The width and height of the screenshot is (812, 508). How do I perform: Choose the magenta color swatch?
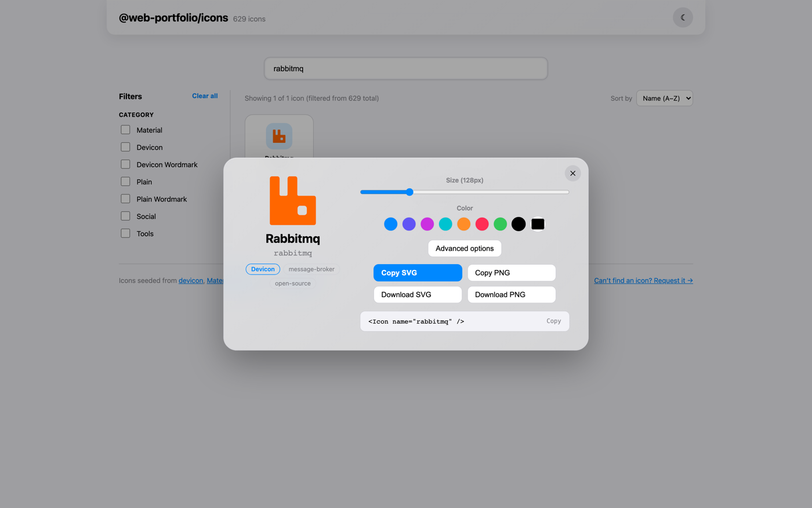pyautogui.click(x=427, y=224)
